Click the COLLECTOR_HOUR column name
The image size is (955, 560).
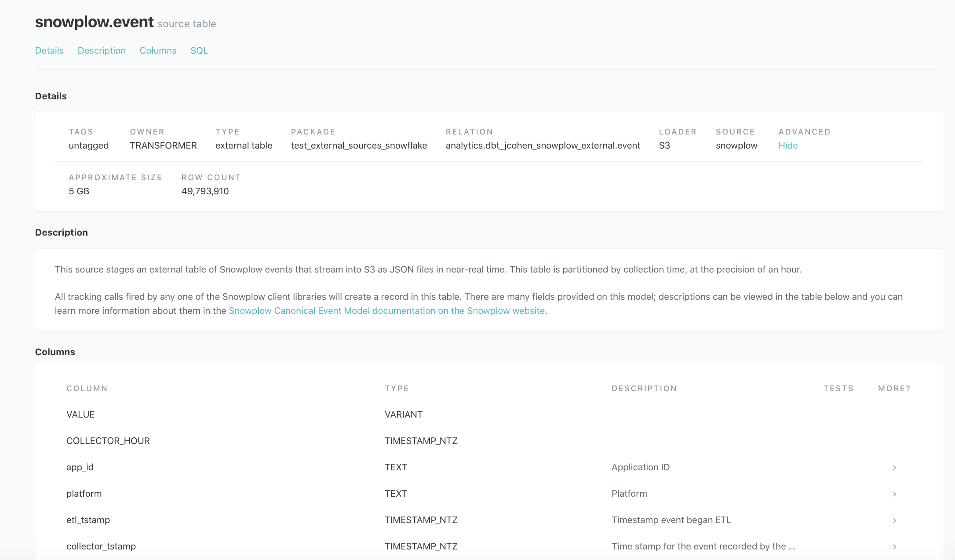tap(108, 441)
